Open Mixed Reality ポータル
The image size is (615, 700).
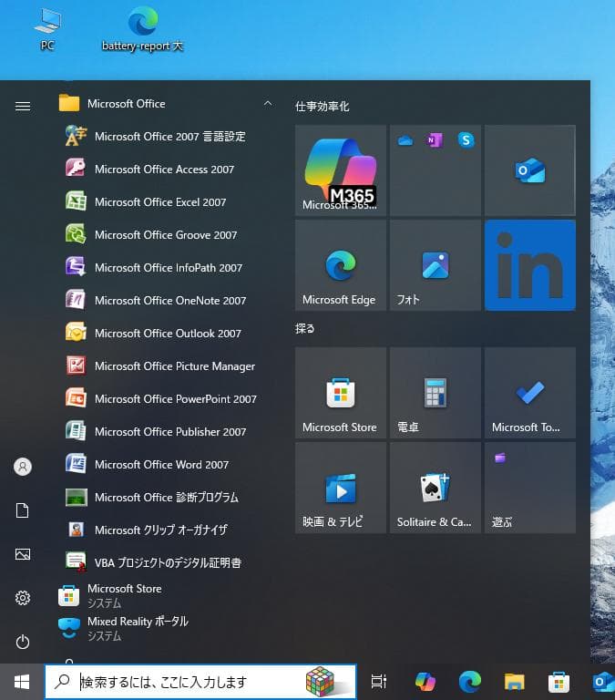click(x=165, y=629)
